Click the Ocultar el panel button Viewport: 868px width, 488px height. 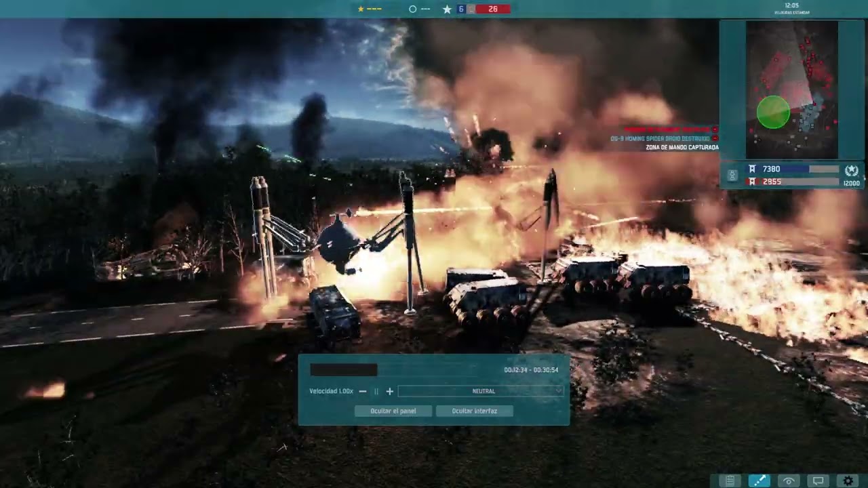click(393, 411)
